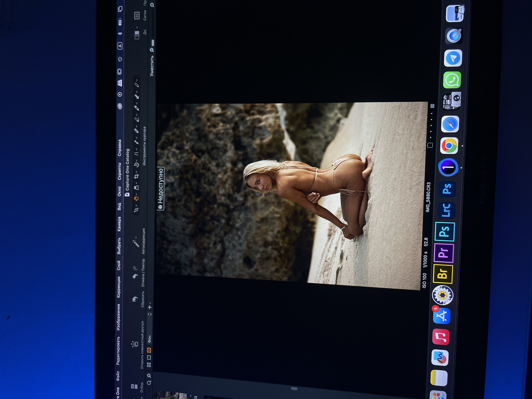Switch to single image viewer mode
Viewport: 532px width, 399px height.
pos(149,357)
